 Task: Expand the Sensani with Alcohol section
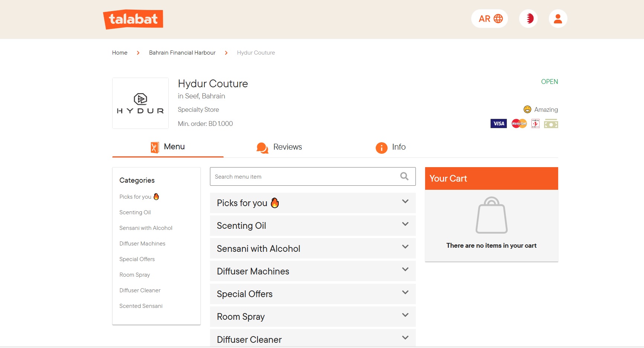point(313,248)
